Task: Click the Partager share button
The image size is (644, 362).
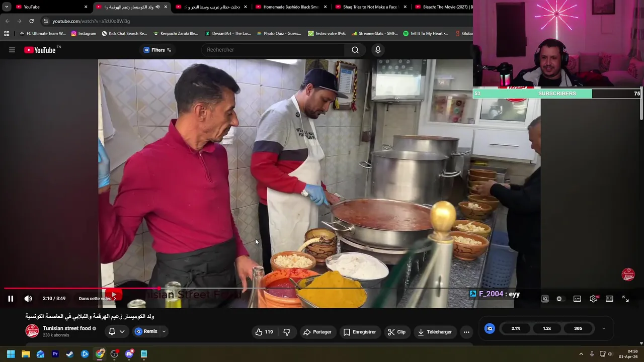Action: click(x=317, y=332)
